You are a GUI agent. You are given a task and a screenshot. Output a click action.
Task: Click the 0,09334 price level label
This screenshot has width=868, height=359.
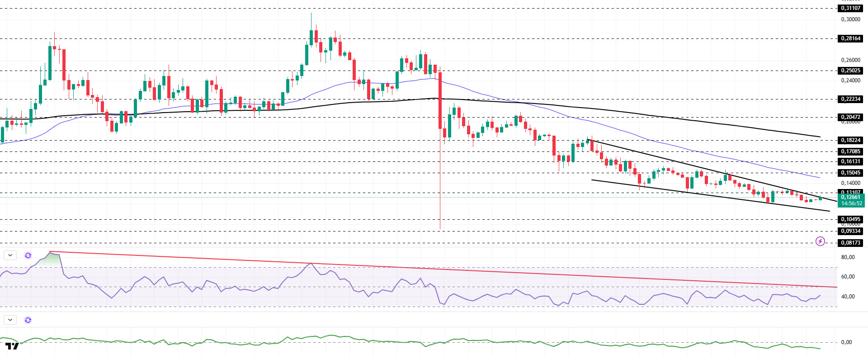[x=850, y=231]
